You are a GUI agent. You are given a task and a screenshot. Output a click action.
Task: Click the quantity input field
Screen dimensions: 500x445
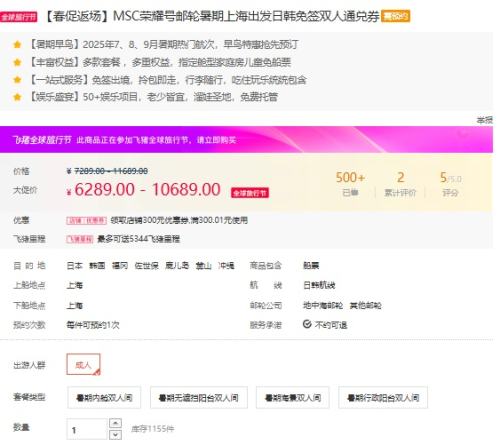pos(87,429)
